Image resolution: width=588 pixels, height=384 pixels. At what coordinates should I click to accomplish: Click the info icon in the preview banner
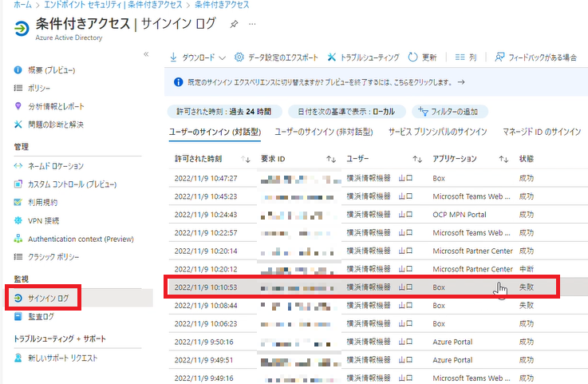(x=179, y=82)
